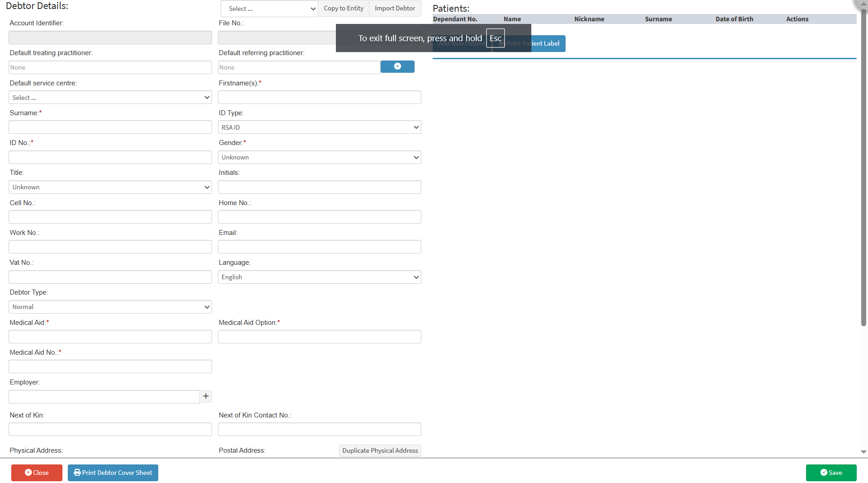The width and height of the screenshot is (868, 483).
Task: Click the Next of Kin field
Action: [x=110, y=429]
